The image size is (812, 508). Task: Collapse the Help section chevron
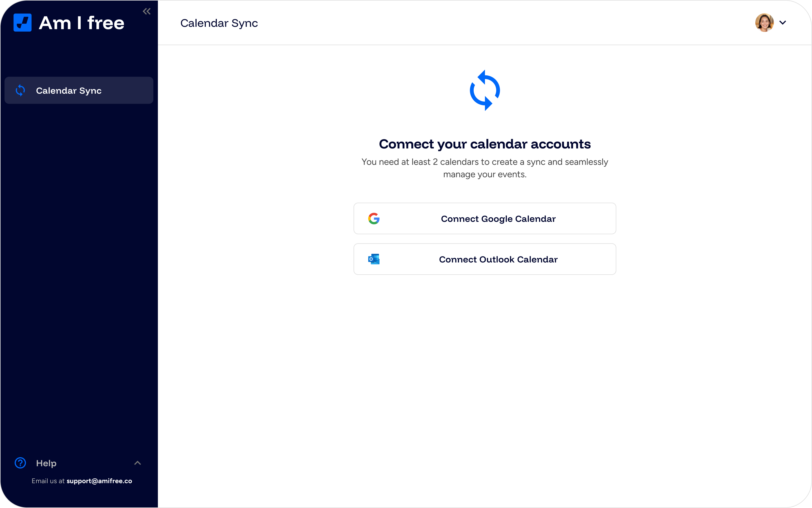138,463
